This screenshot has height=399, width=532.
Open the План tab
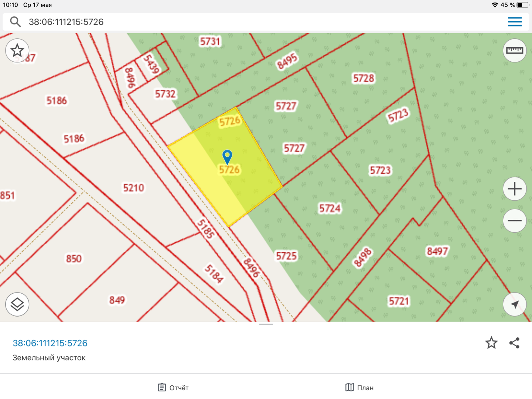coord(359,388)
